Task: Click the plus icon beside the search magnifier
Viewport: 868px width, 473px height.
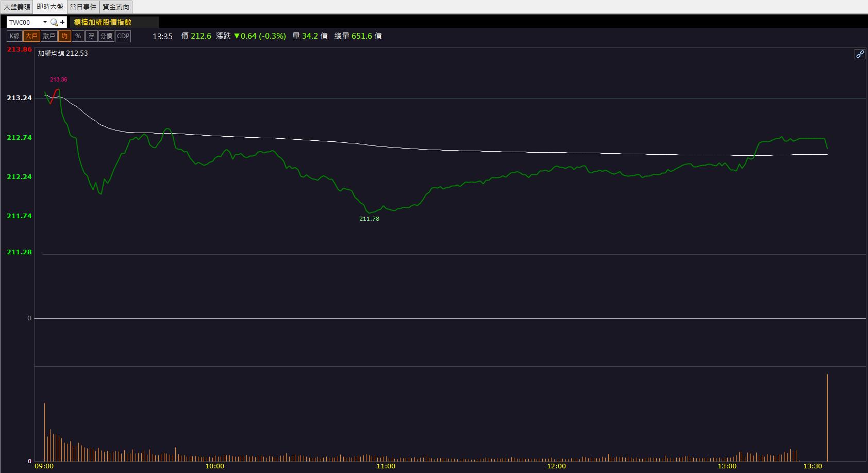Action: (x=62, y=22)
